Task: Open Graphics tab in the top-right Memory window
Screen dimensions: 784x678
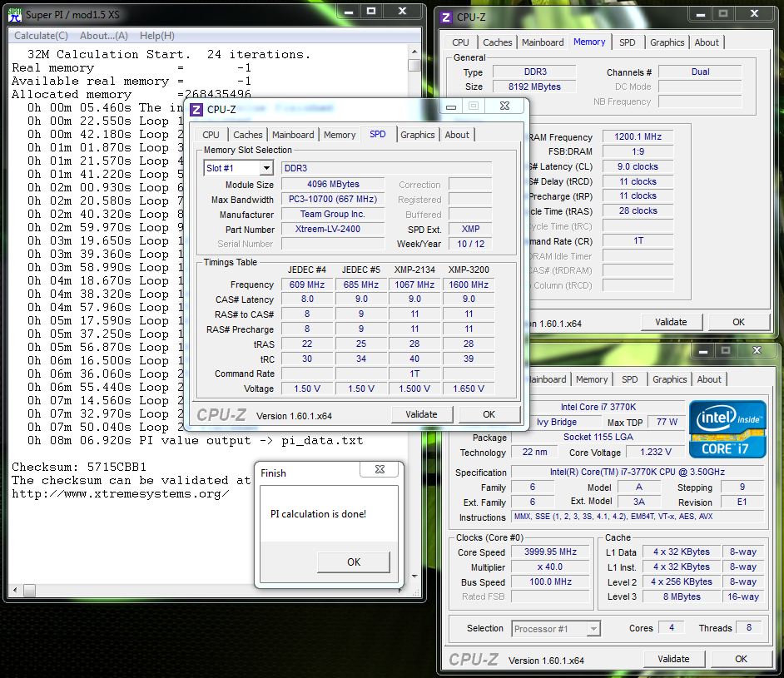Action: [667, 42]
